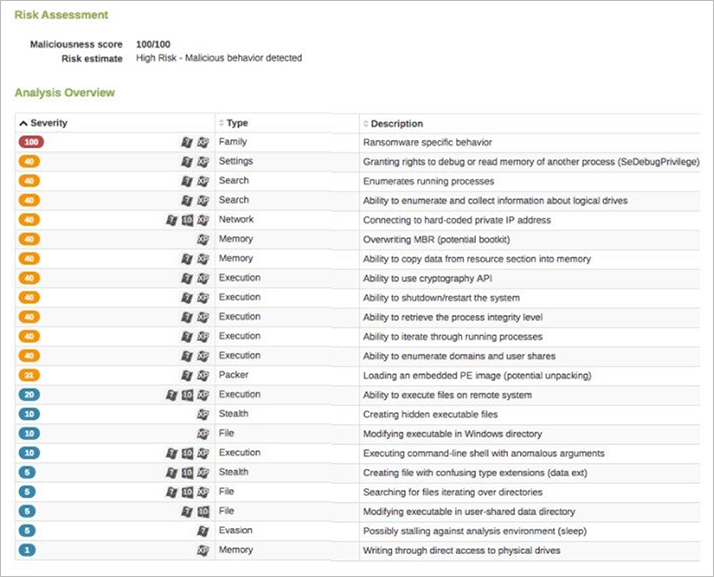Viewport: 714px width, 577px height.
Task: Select the 'Ransomware specific behavior' description
Action: pos(427,143)
